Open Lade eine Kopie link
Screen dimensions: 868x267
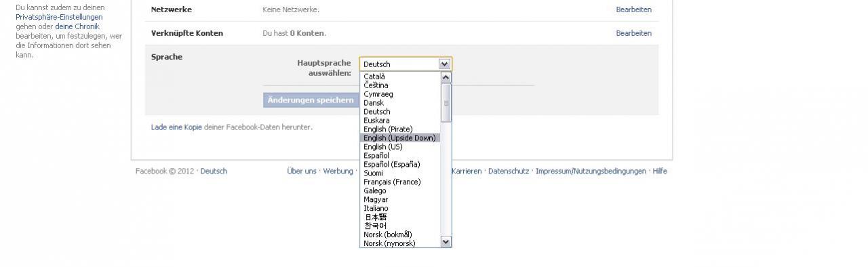coord(176,127)
